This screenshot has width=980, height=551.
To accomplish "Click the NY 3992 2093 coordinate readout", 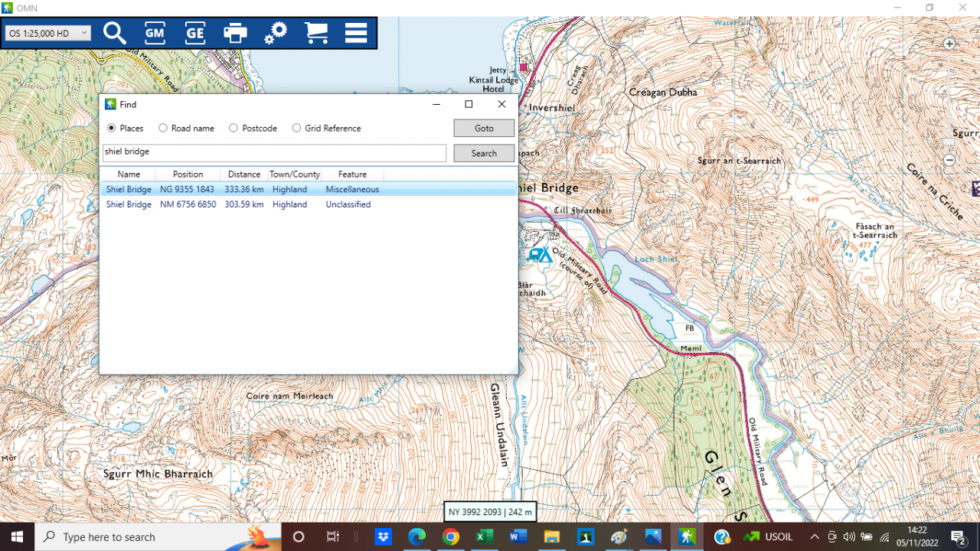I will [x=489, y=511].
